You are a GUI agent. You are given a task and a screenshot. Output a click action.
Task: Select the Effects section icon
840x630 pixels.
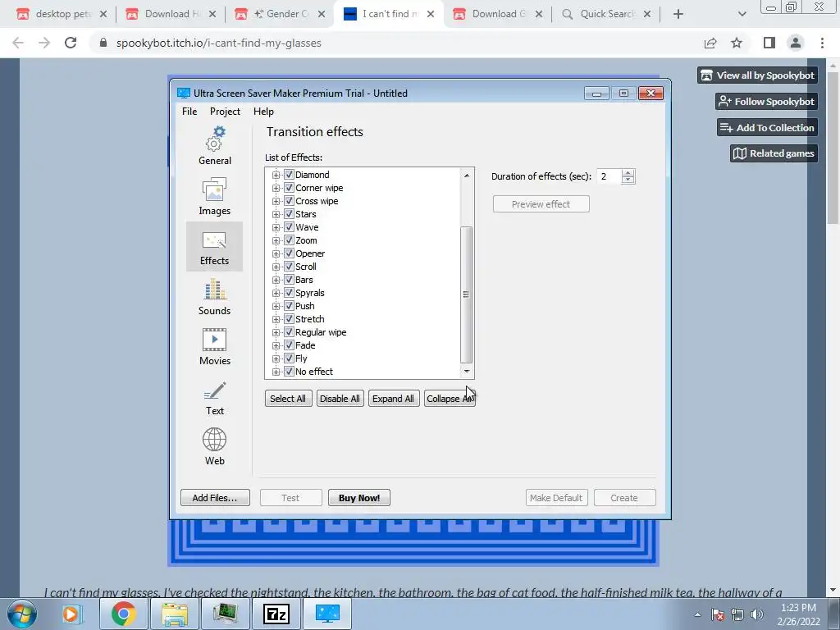tap(214, 246)
